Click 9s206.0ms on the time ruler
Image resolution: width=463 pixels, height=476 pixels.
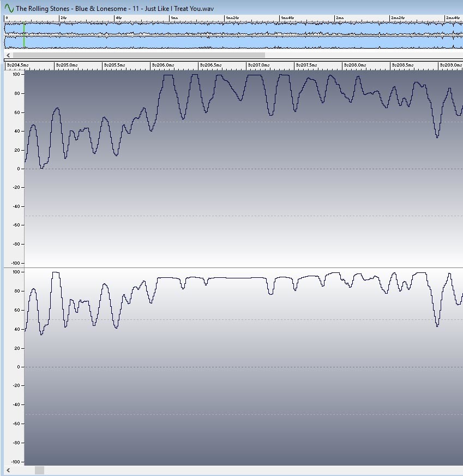[x=163, y=66]
